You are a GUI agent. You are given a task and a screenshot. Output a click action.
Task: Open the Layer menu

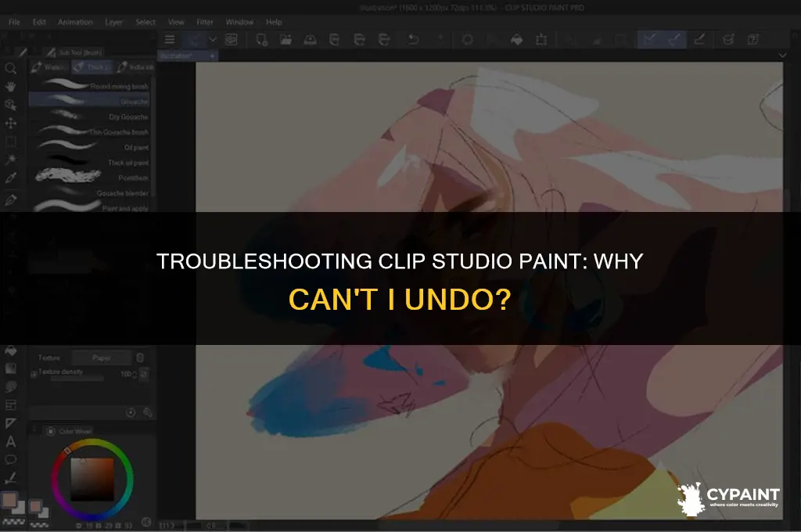pyautogui.click(x=113, y=22)
